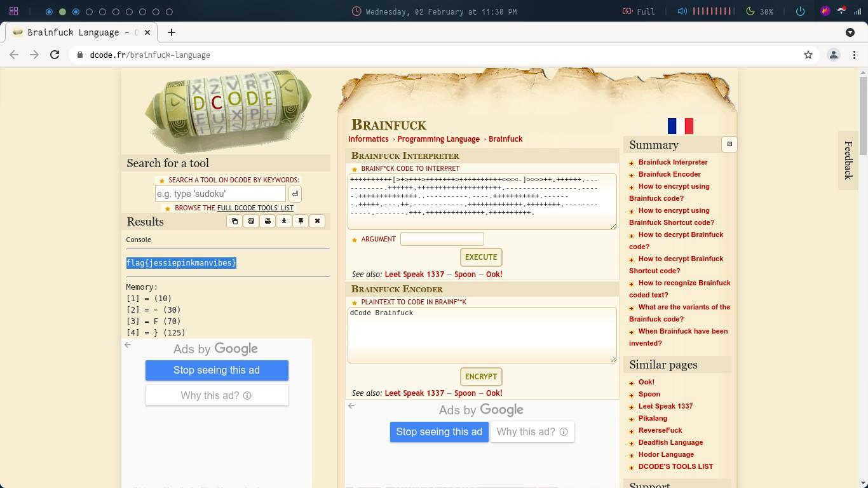Jump to Brainfuck Encoder in Summary
868x488 pixels.
pos(670,174)
